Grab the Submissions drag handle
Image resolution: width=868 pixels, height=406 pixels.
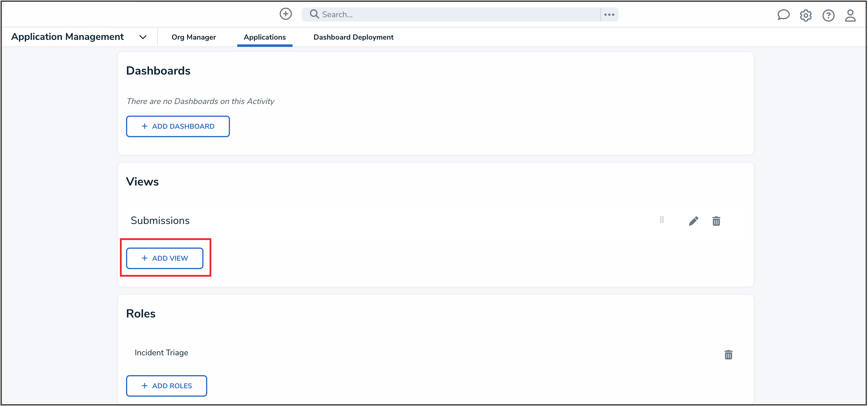(x=662, y=220)
